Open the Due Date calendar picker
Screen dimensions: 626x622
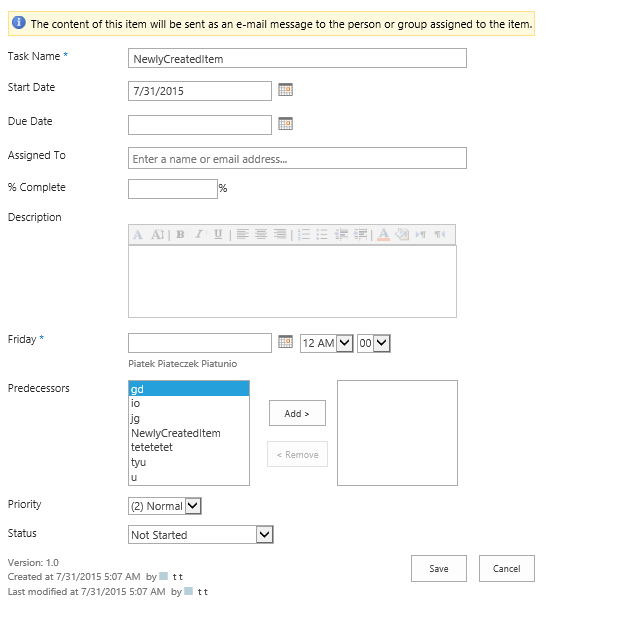click(285, 124)
